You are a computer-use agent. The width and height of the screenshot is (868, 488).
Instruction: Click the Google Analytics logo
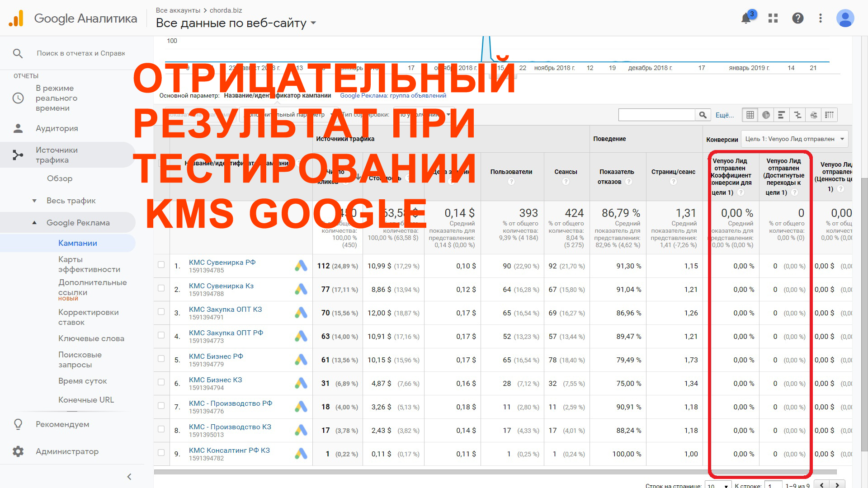click(x=16, y=19)
